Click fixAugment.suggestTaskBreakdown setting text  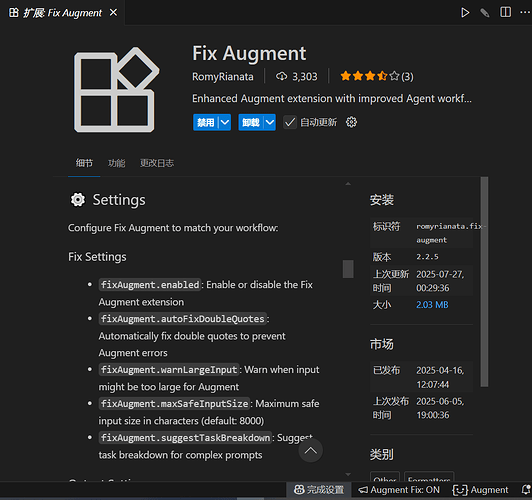185,438
